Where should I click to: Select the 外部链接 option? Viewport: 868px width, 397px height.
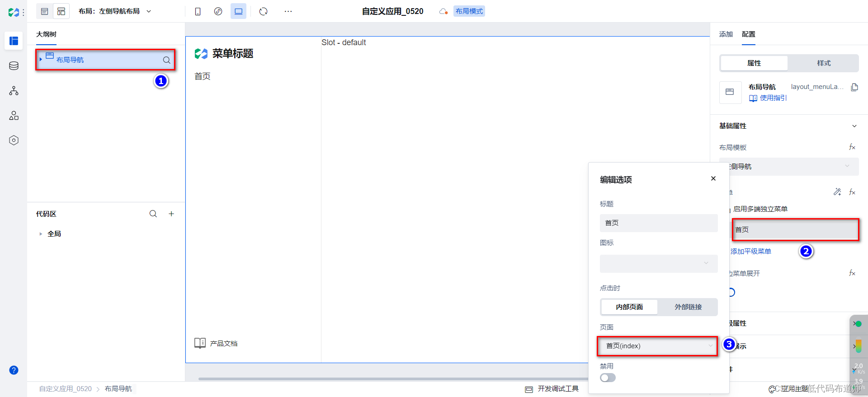pos(688,307)
